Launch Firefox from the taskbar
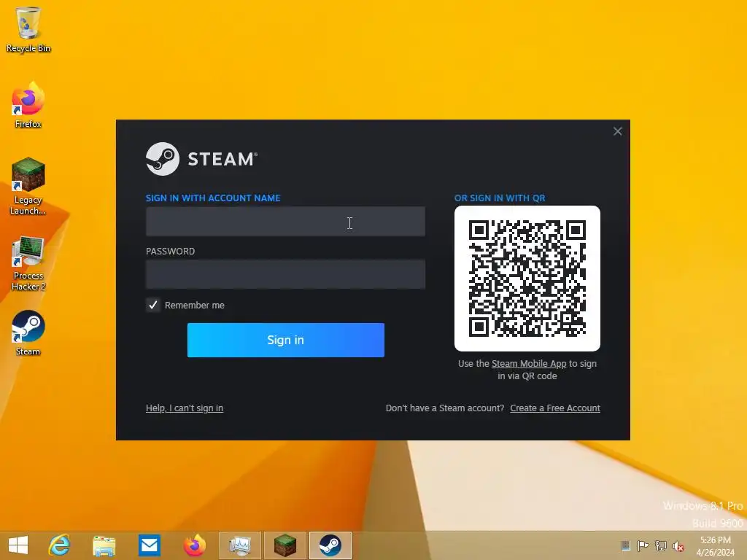 click(x=194, y=545)
